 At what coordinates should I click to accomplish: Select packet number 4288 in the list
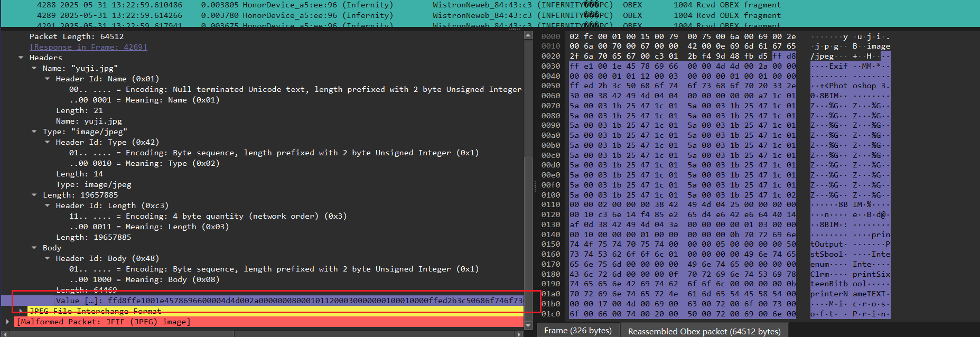point(211,5)
